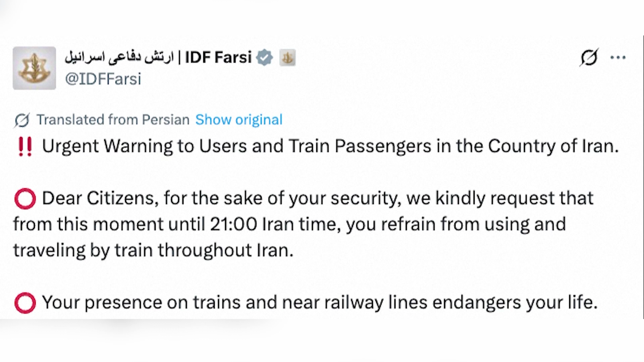Click the Grok icon at top right
The width and height of the screenshot is (644, 362).
tap(589, 57)
